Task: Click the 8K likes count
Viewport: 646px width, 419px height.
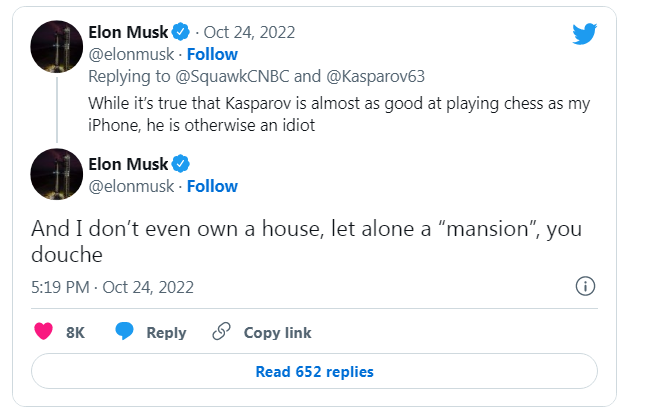Action: click(75, 332)
